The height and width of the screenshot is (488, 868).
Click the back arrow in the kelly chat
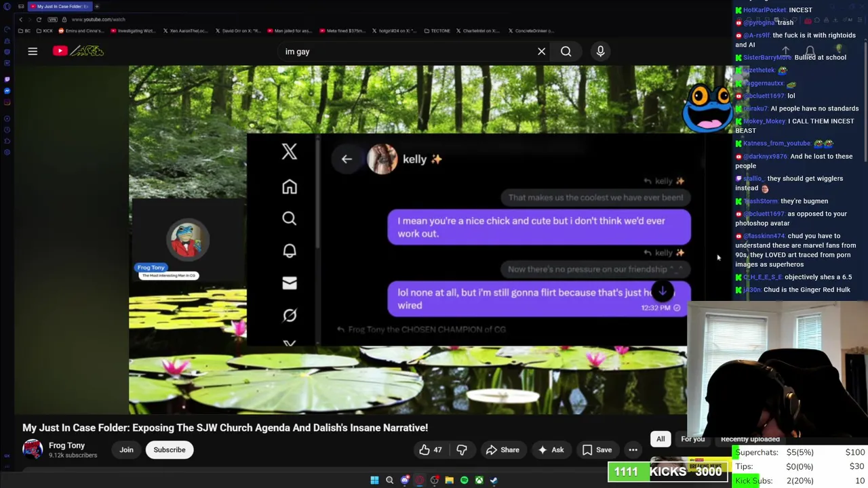point(347,159)
